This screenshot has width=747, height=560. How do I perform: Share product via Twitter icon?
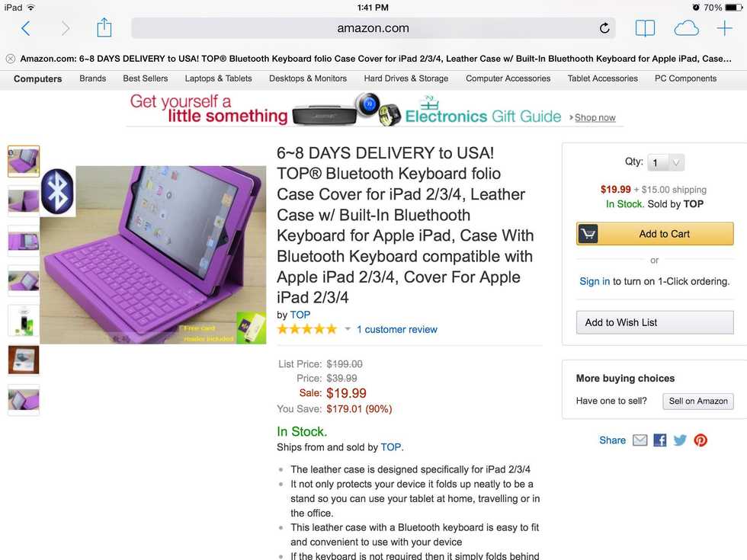coord(680,440)
